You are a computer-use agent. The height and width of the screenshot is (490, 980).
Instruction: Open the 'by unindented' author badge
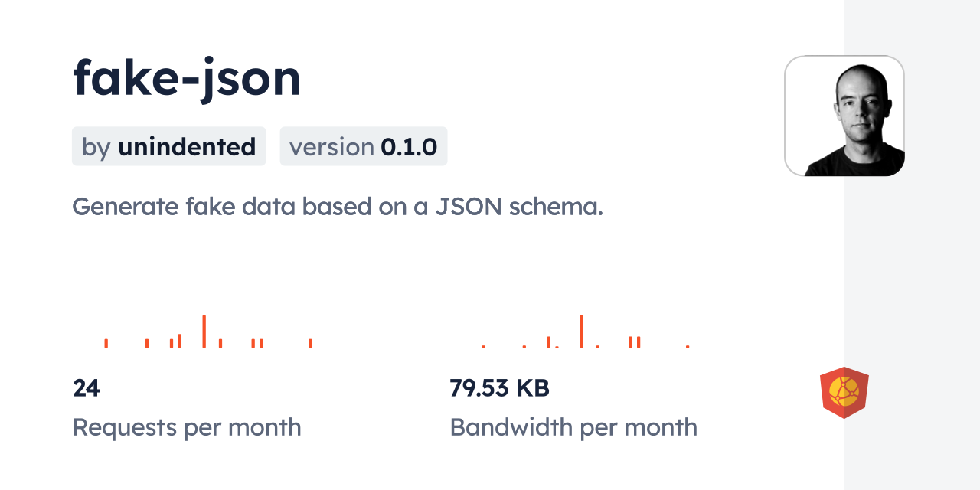(168, 146)
